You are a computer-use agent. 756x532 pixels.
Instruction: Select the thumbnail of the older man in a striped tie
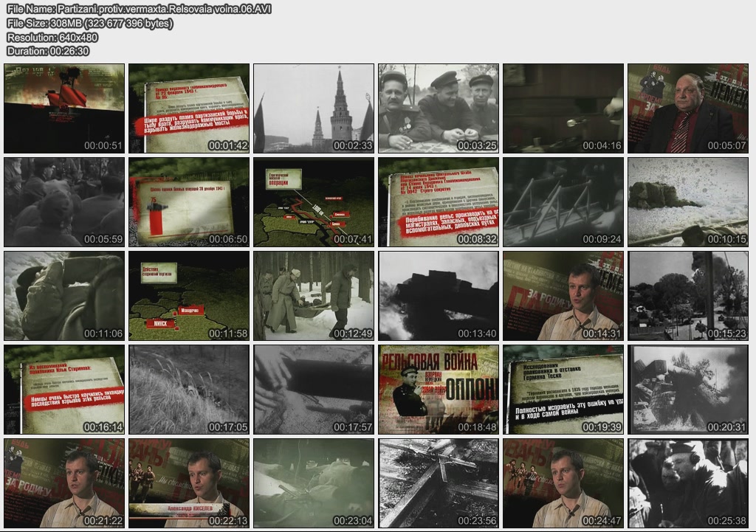pos(687,108)
